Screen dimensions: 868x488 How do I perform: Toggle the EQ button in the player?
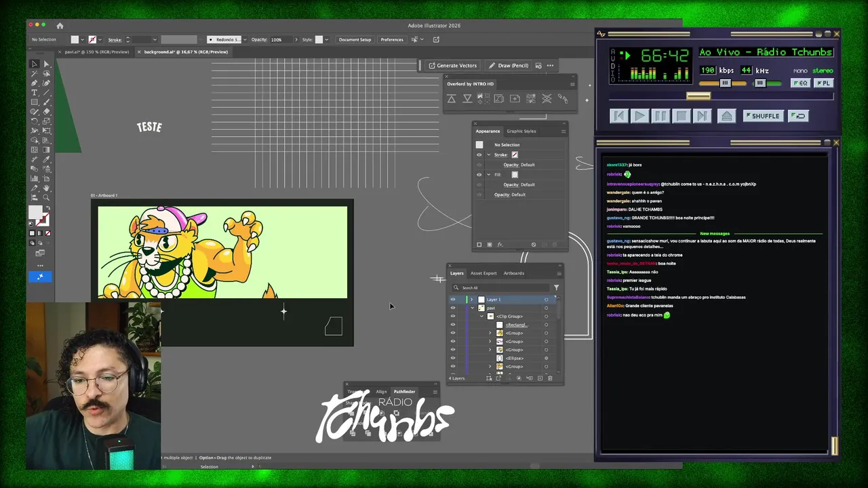click(800, 83)
